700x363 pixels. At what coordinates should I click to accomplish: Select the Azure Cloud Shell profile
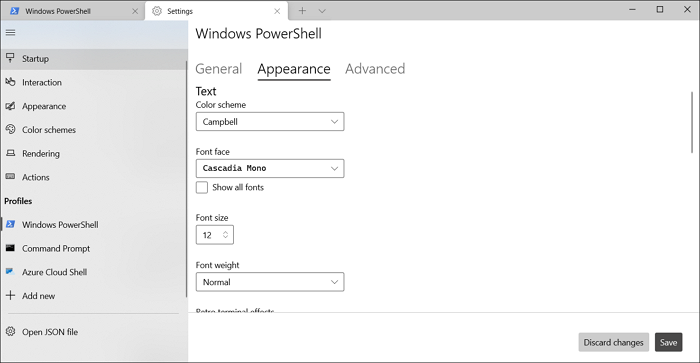pyautogui.click(x=93, y=271)
